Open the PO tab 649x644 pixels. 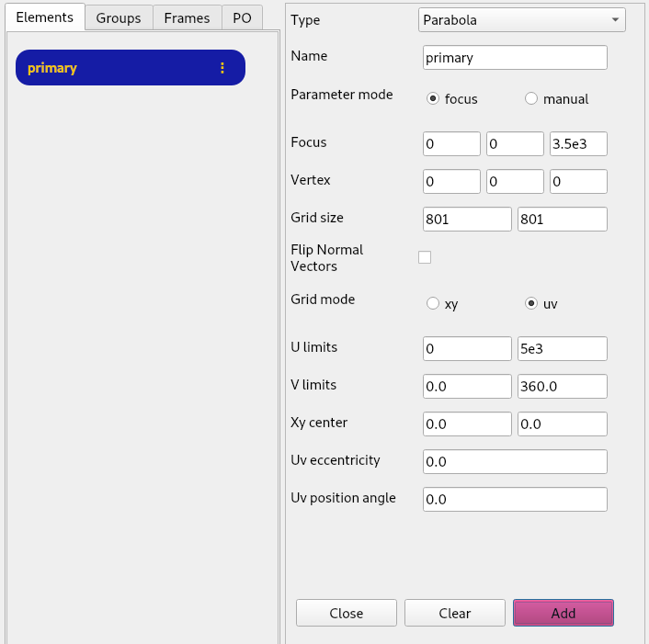point(242,17)
